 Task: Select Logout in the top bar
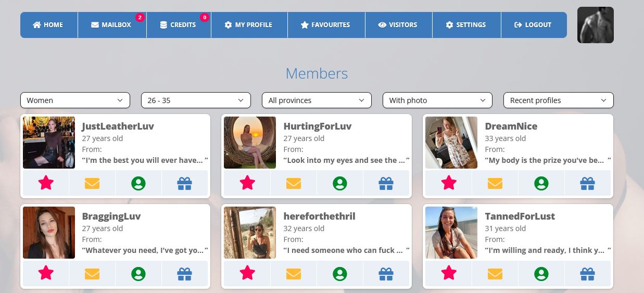[x=533, y=24]
